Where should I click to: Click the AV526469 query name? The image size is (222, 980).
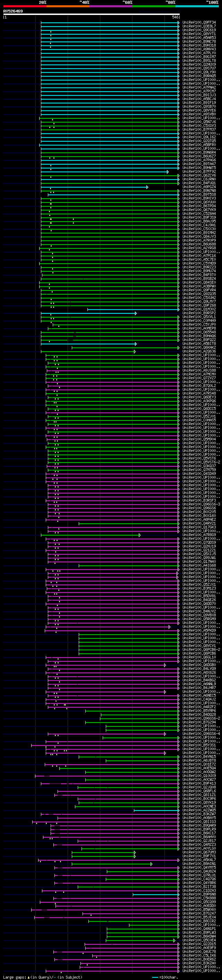[x=13, y=11]
